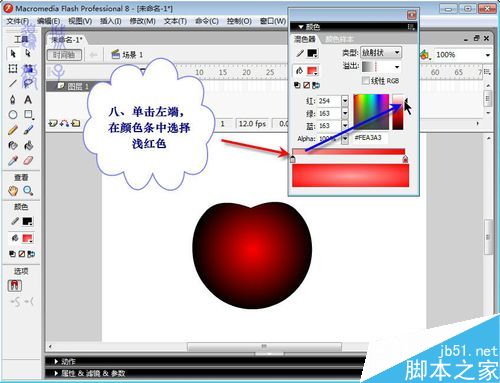This screenshot has height=383, width=500.
Task: Select left gradient stop pointer
Action: point(293,160)
